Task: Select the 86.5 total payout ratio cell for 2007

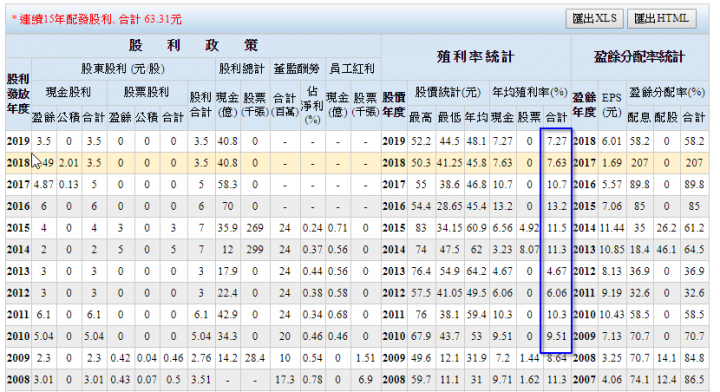Action: pos(694,380)
